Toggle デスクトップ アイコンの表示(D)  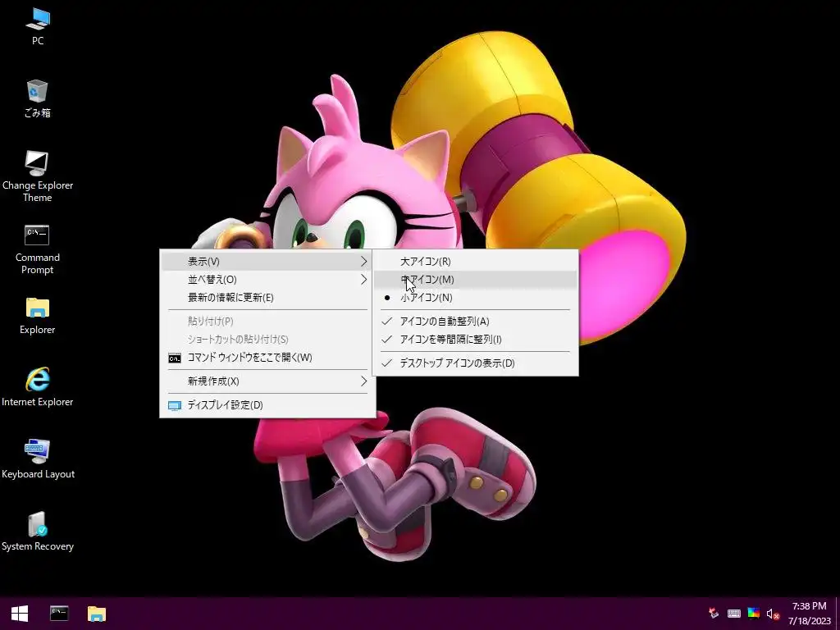coord(475,363)
